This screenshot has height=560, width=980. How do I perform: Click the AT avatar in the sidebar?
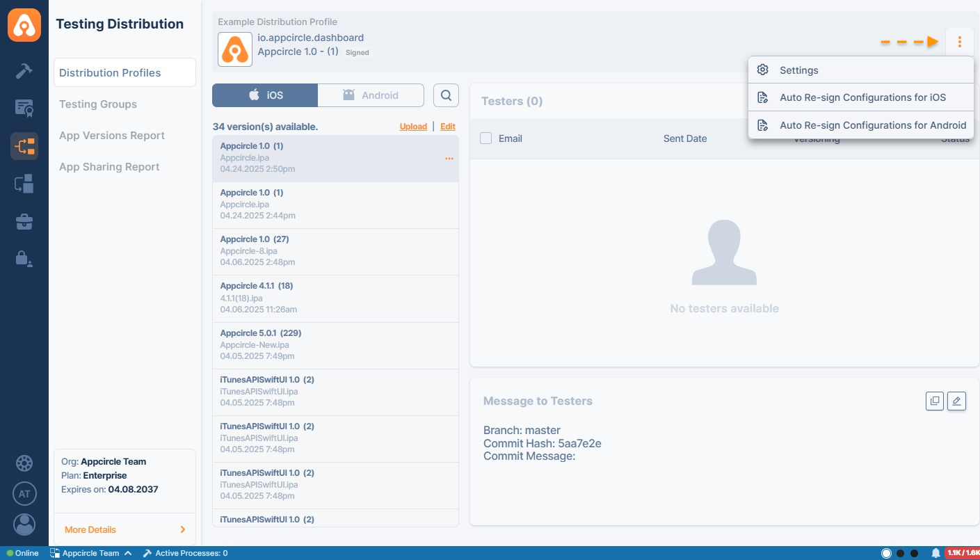(x=24, y=494)
